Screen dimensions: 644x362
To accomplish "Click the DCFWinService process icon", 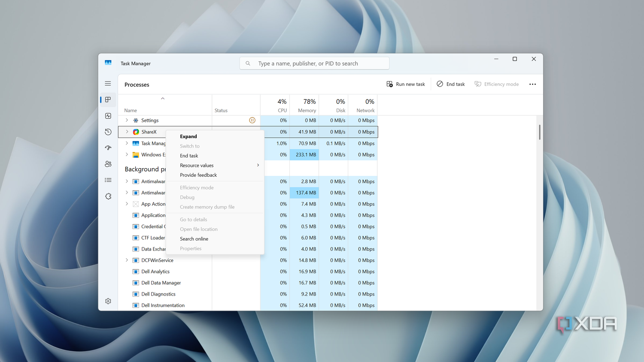I will [136, 260].
